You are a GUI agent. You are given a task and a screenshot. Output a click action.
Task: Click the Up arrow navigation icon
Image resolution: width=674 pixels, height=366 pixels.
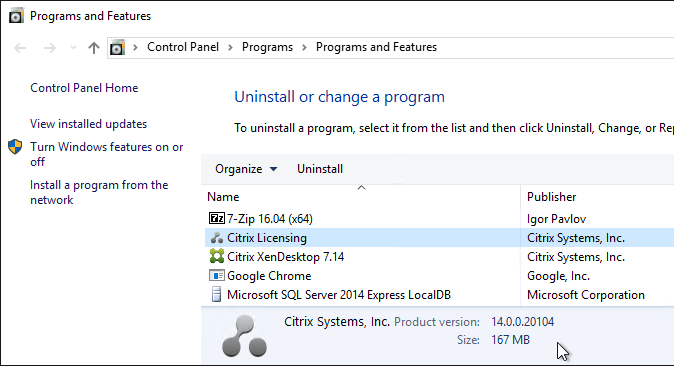[94, 47]
